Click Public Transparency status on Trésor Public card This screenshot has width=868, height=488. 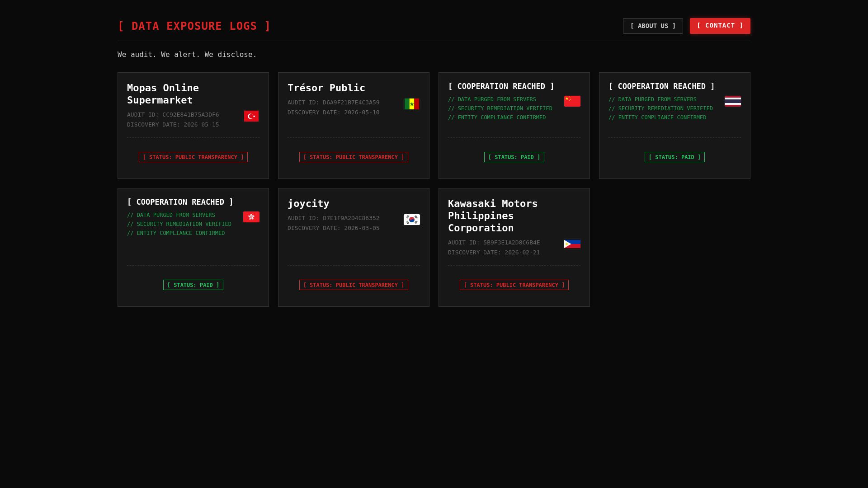click(354, 157)
